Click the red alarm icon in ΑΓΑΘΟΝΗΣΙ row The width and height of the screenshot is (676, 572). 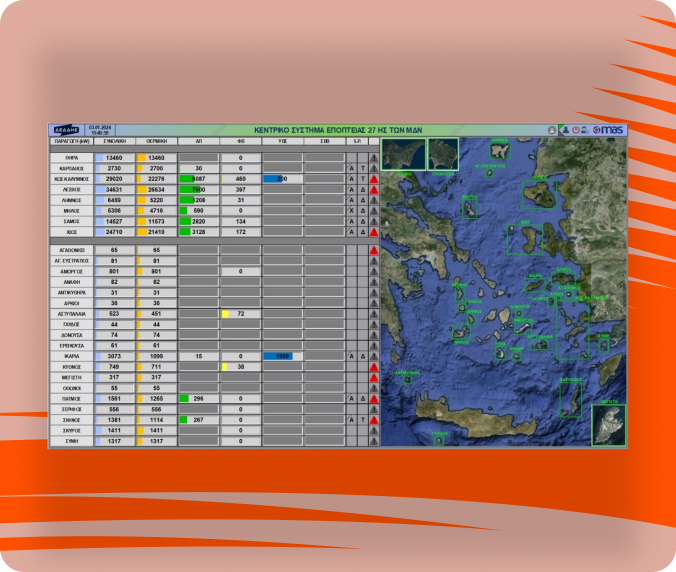373,251
